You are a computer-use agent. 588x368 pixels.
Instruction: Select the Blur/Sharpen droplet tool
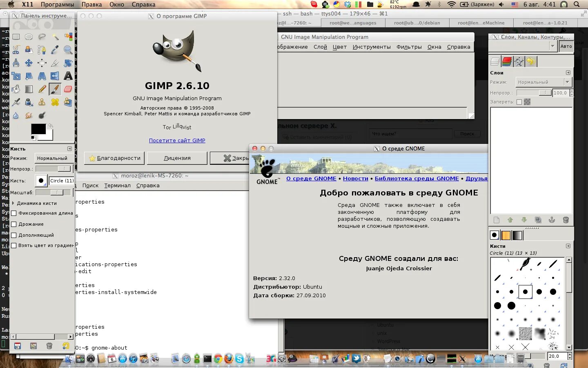(16, 115)
